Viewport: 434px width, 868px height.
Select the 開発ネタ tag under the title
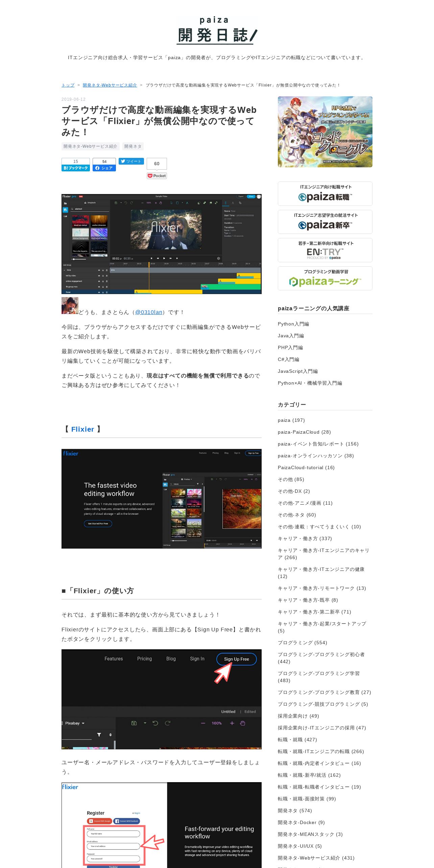click(133, 146)
